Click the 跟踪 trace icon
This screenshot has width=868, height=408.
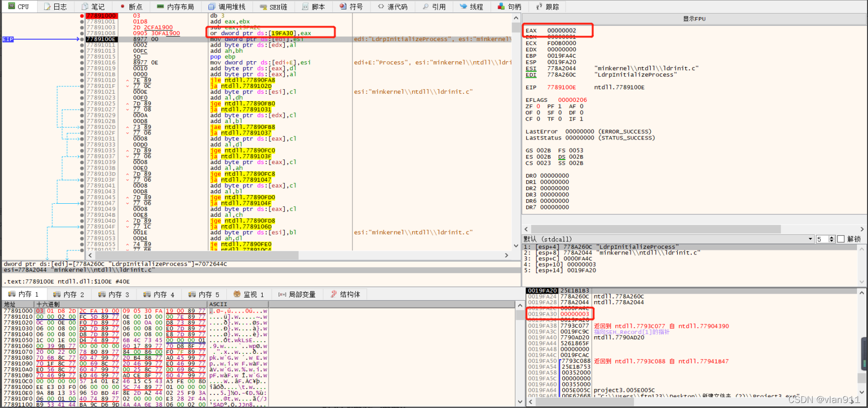coord(539,7)
